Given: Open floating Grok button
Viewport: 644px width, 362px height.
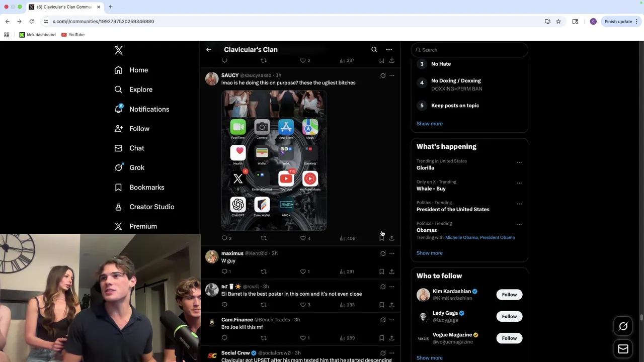Looking at the screenshot, I should coord(623,326).
